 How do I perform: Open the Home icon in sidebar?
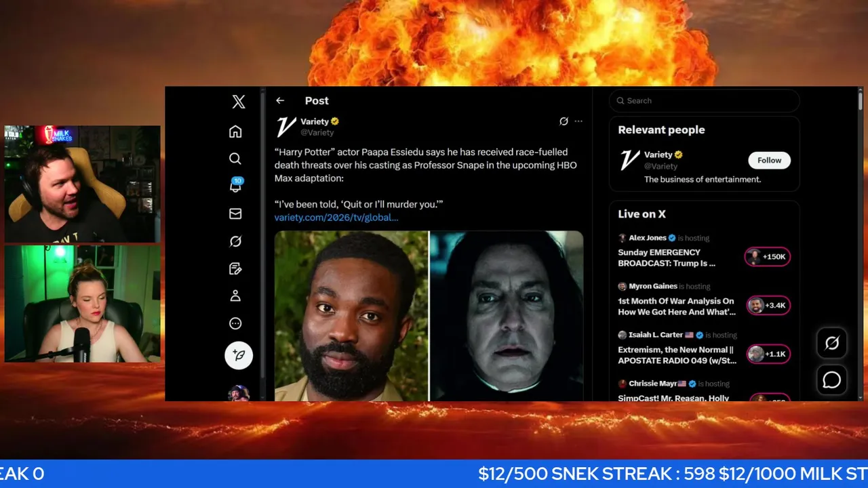tap(235, 131)
